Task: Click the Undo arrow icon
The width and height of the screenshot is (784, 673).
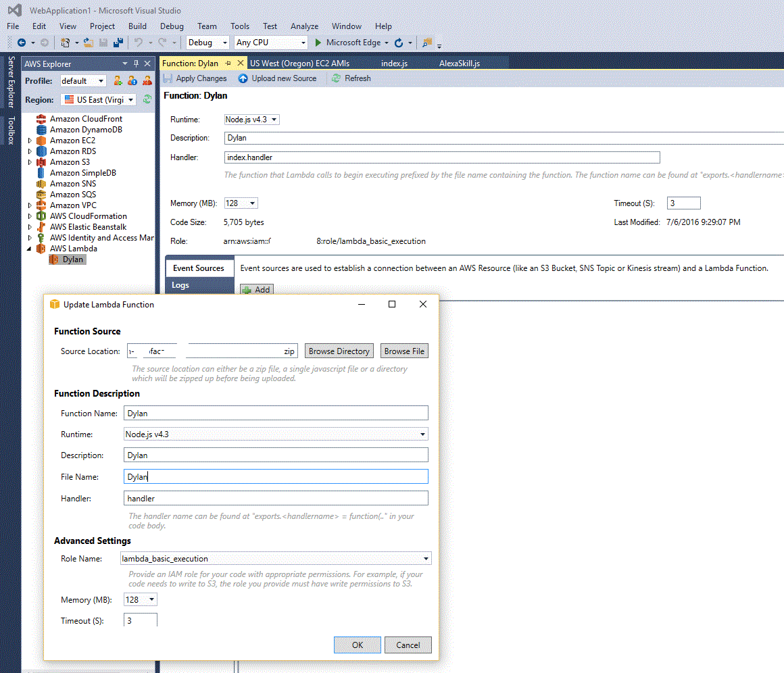Action: coord(139,43)
